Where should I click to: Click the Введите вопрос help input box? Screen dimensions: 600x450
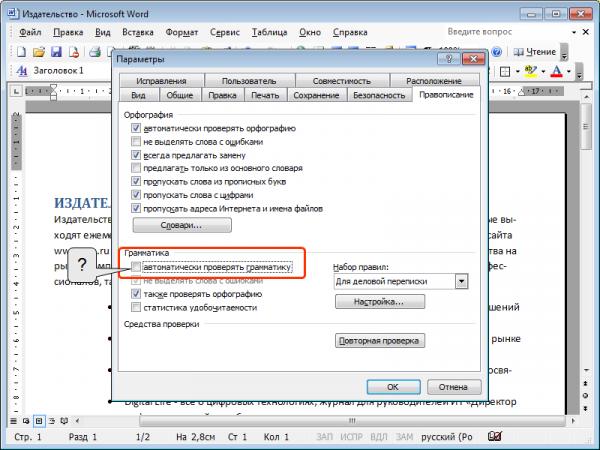pyautogui.click(x=505, y=32)
